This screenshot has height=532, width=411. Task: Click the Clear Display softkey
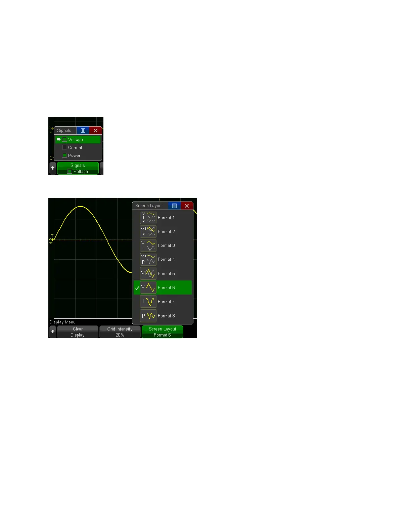point(78,332)
